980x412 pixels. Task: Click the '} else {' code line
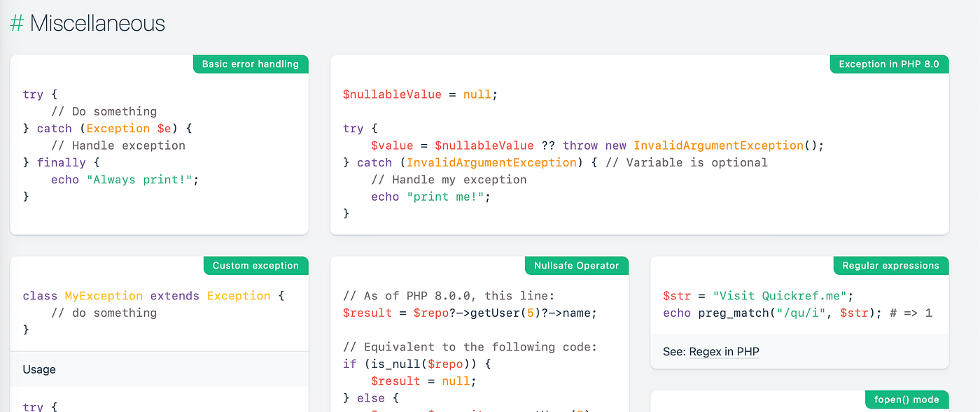(x=371, y=398)
